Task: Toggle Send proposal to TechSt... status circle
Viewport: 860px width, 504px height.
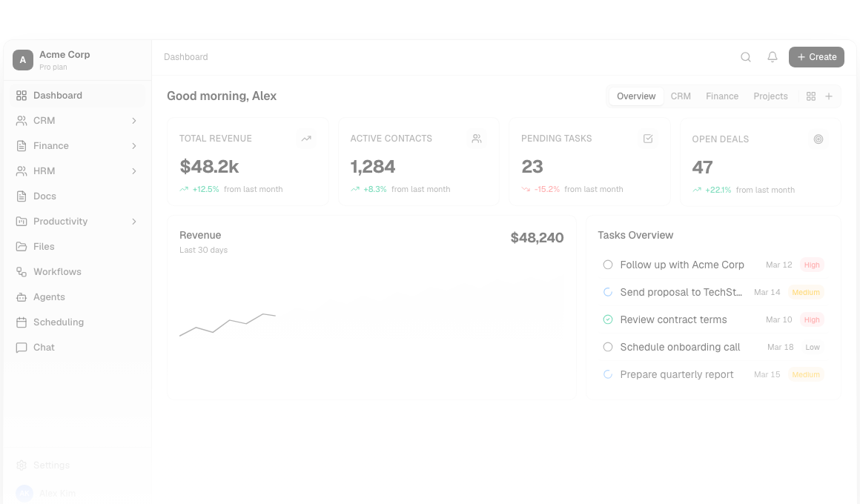Action: [608, 292]
